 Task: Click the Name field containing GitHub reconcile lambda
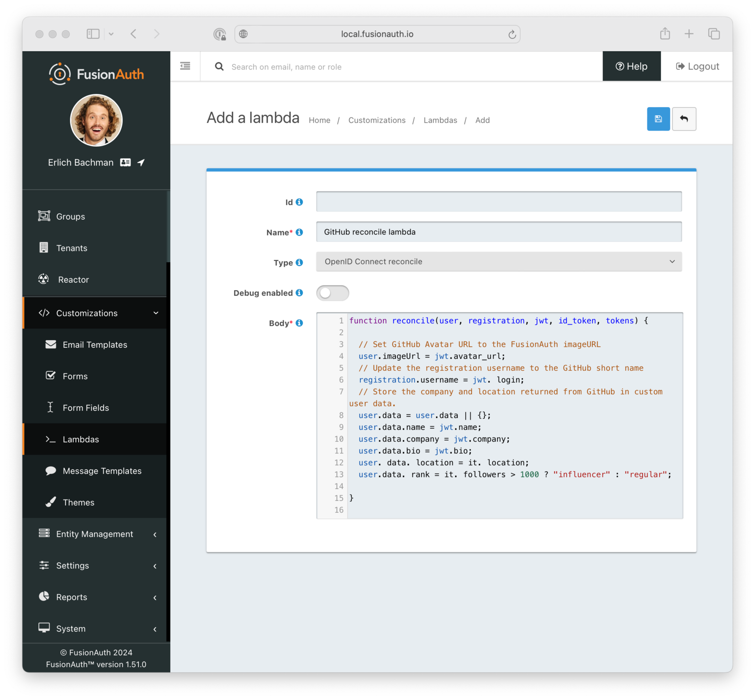point(499,232)
